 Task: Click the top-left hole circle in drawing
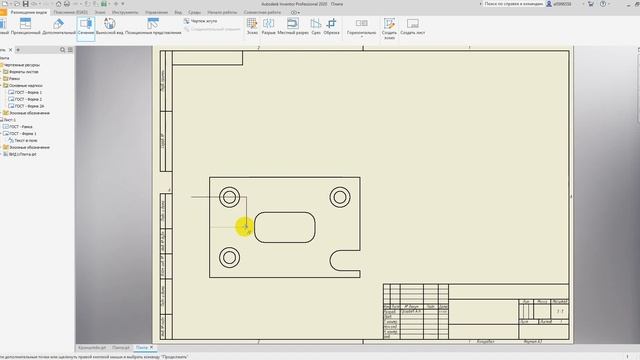pyautogui.click(x=229, y=197)
